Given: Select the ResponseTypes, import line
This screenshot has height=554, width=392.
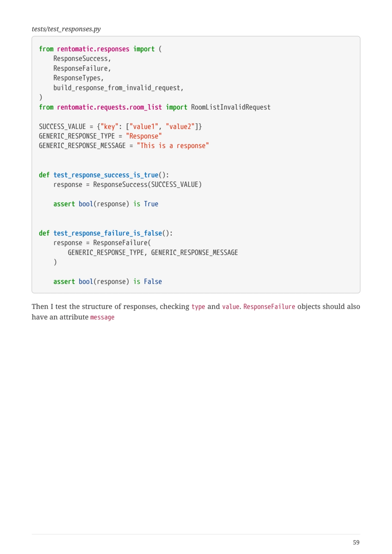Looking at the screenshot, I should click(78, 78).
